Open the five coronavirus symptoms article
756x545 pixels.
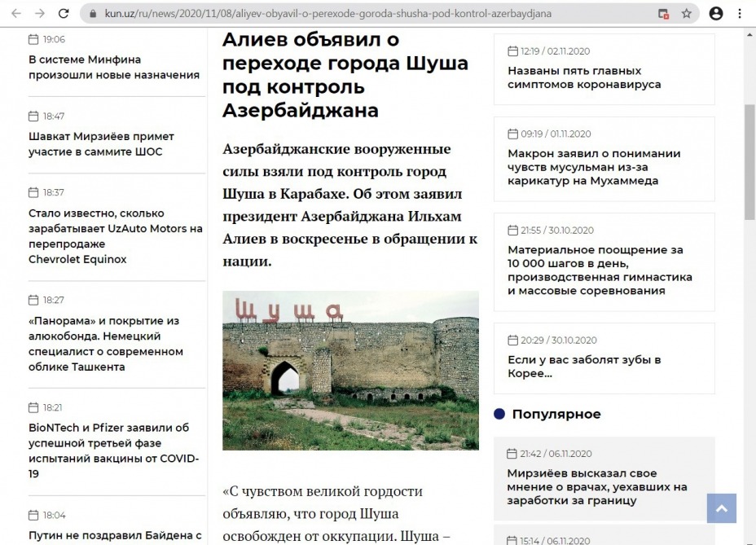click(584, 77)
